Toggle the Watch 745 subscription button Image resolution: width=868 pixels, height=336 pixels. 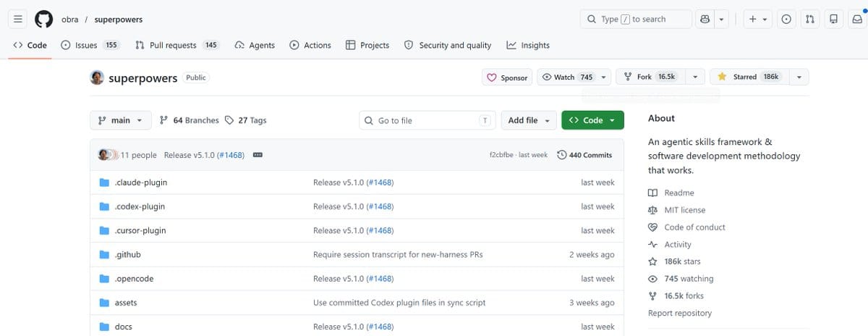tap(567, 77)
